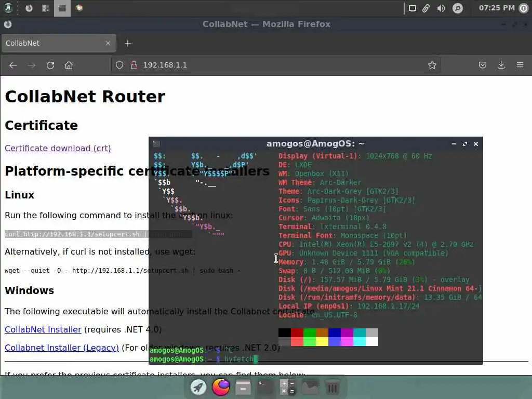532x399 pixels.
Task: View the insecure connection padlock details
Action: [134, 65]
